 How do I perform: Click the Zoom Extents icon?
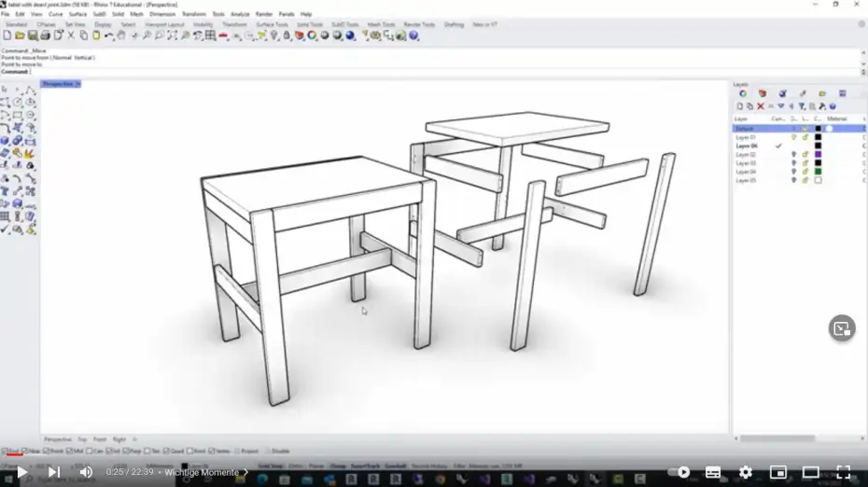[x=172, y=35]
